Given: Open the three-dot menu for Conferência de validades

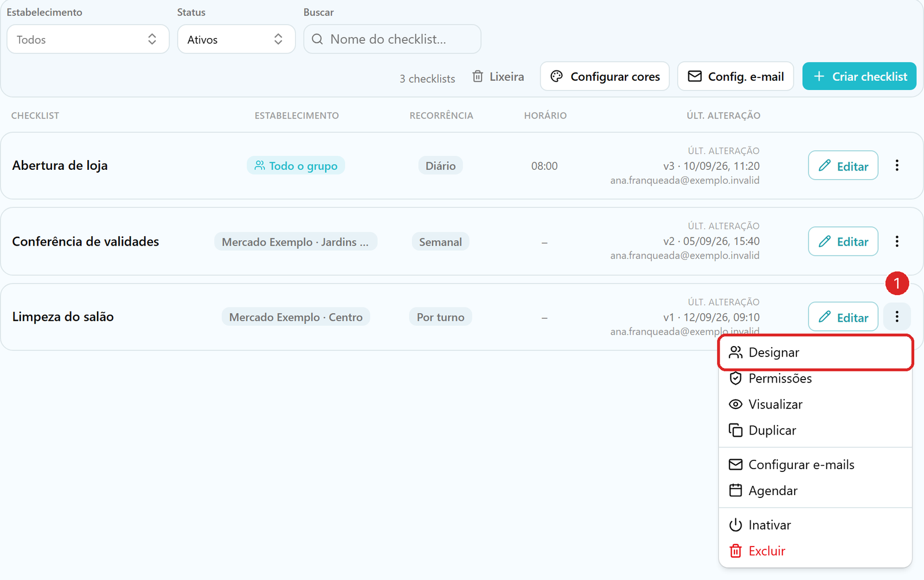Looking at the screenshot, I should coord(897,241).
